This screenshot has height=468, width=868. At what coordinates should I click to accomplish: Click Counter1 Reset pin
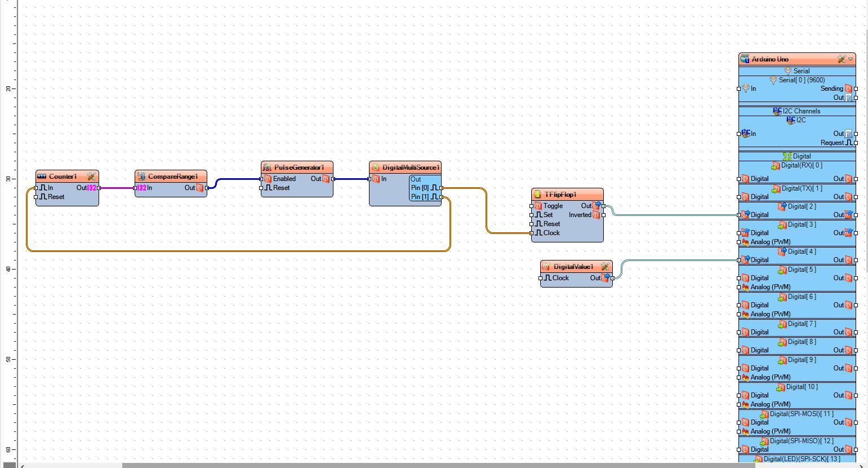coord(36,197)
